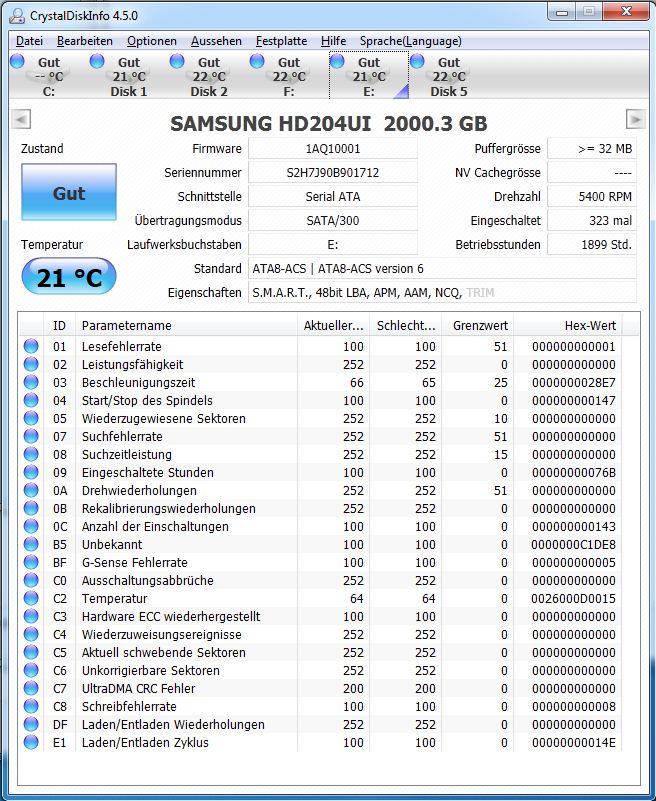Click status orb for Aktuell schwebende Sektoren
Image resolution: width=656 pixels, height=801 pixels.
(x=31, y=651)
